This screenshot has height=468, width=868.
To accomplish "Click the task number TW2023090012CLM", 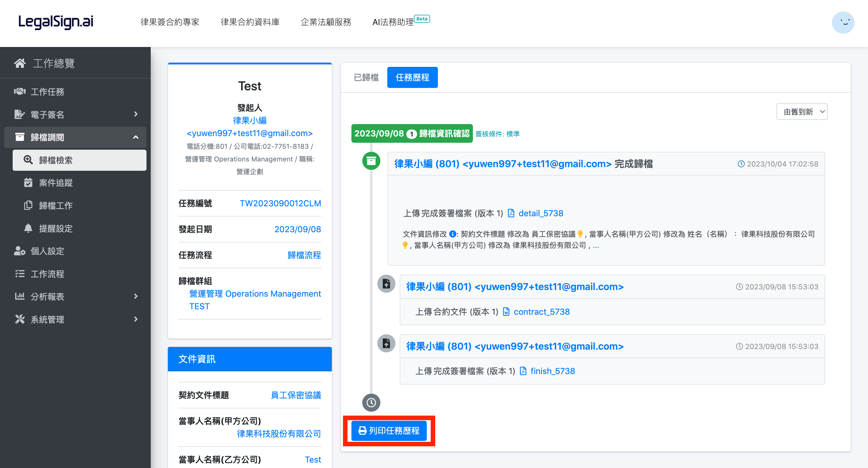I will tap(280, 203).
